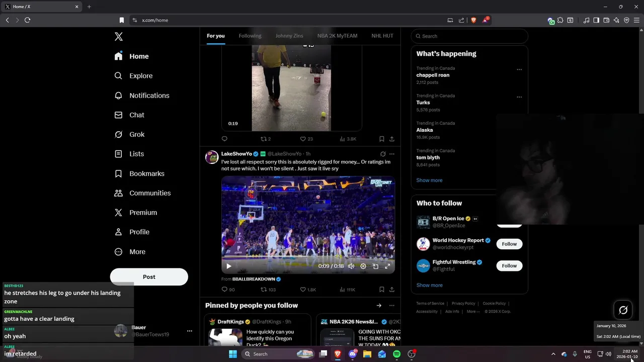Image resolution: width=644 pixels, height=362 pixels.
Task: Open Communities in the sidebar
Action: (x=142, y=193)
